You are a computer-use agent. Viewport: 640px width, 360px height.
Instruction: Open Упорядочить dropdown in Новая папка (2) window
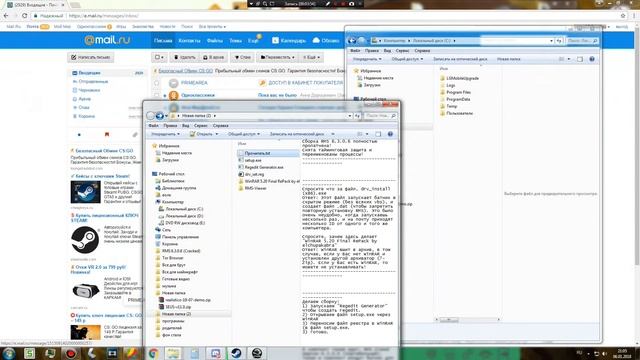[x=165, y=134]
